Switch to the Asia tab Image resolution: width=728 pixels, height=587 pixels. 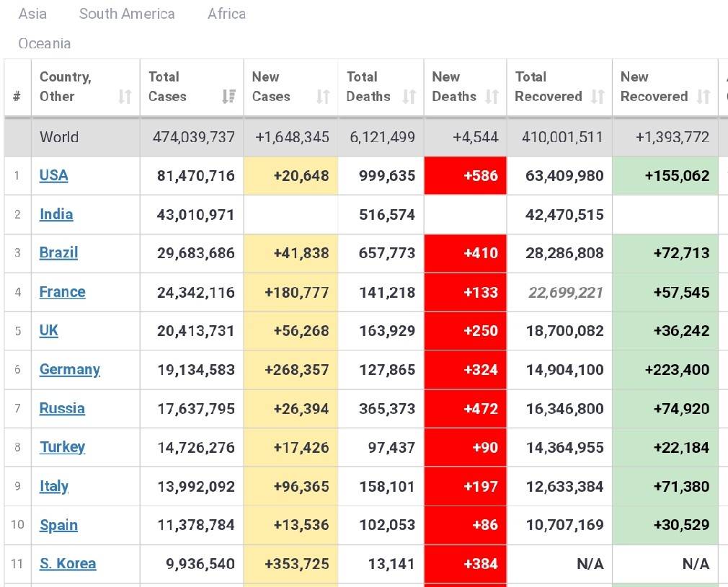tap(32, 14)
